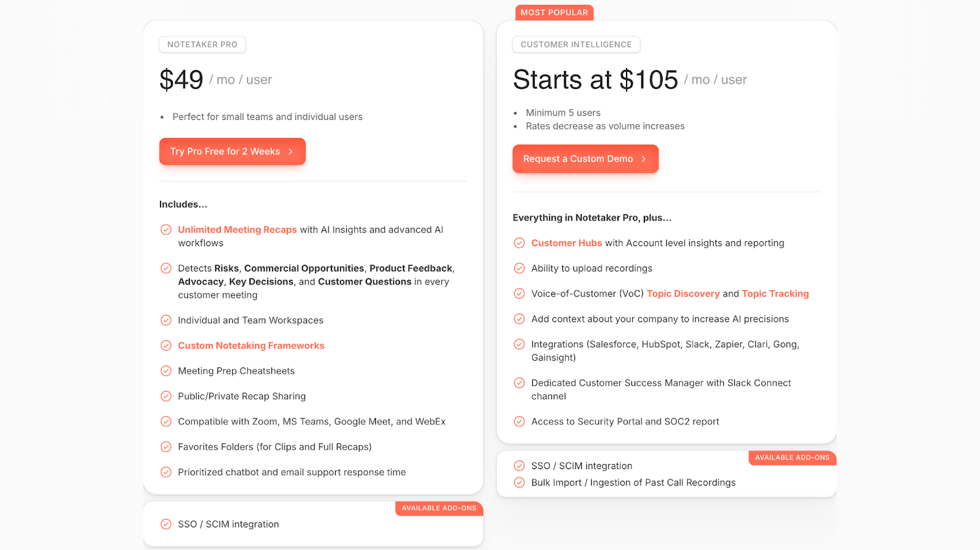Image resolution: width=980 pixels, height=550 pixels.
Task: Open the Unlimited Meeting Recaps link
Action: [237, 230]
